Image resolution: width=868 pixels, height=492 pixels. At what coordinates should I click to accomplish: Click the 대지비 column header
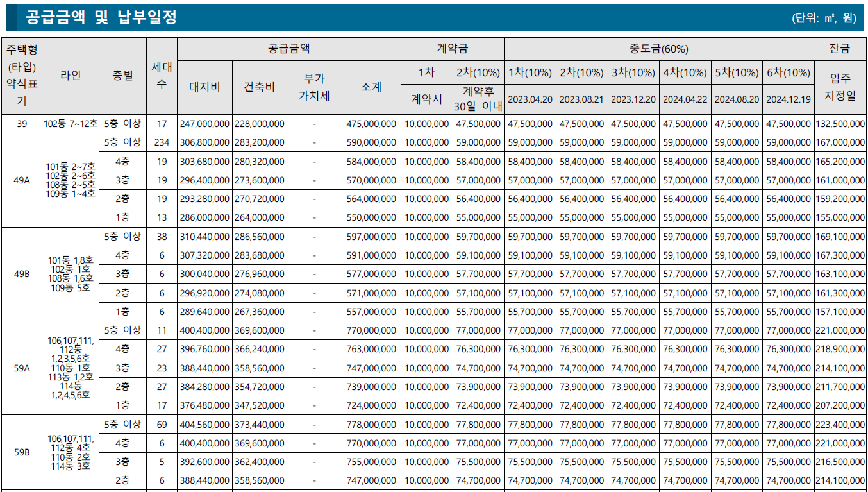pyautogui.click(x=205, y=87)
